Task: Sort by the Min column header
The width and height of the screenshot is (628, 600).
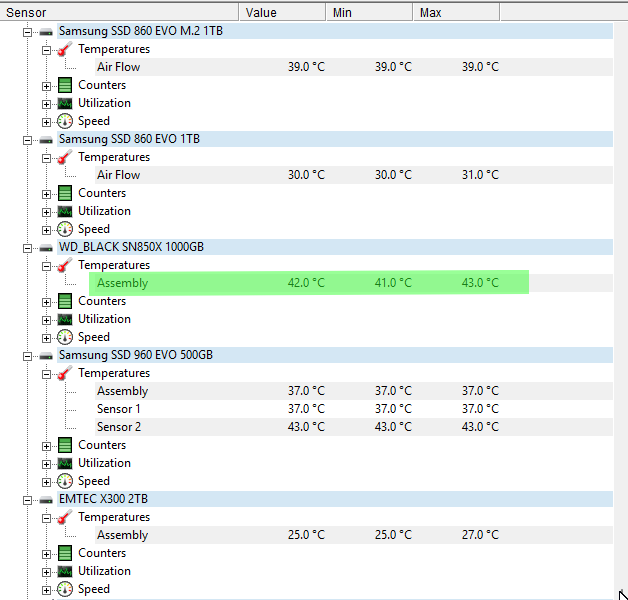Action: [x=369, y=12]
